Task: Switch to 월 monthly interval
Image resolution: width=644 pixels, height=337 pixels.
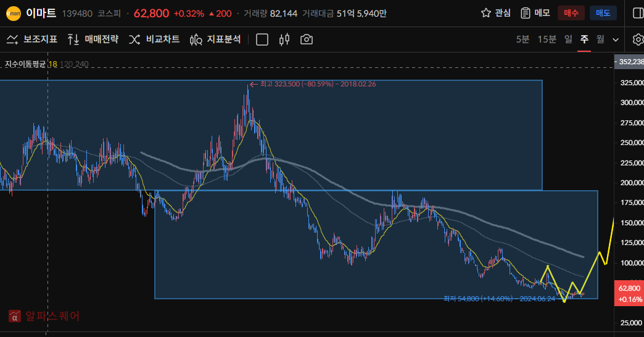Action: [600, 40]
